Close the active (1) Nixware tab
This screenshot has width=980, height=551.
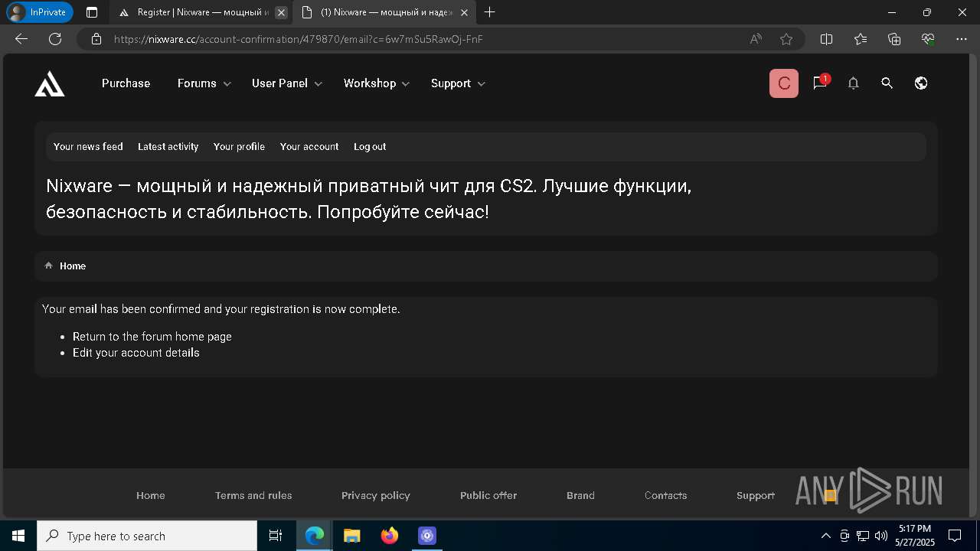[x=464, y=12]
